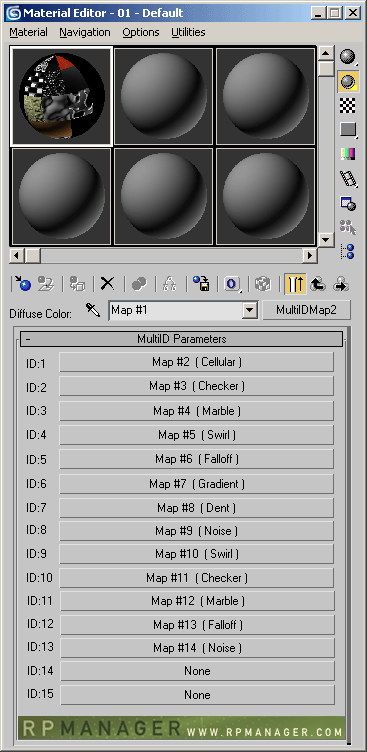Click Map #12 (Marble) button

tap(197, 601)
